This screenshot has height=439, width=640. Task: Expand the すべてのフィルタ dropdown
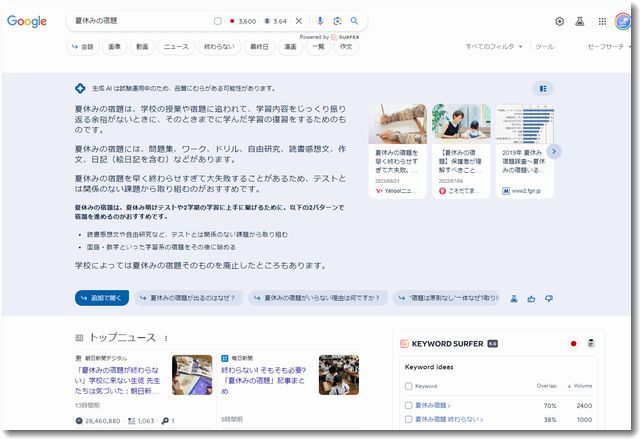[x=494, y=47]
